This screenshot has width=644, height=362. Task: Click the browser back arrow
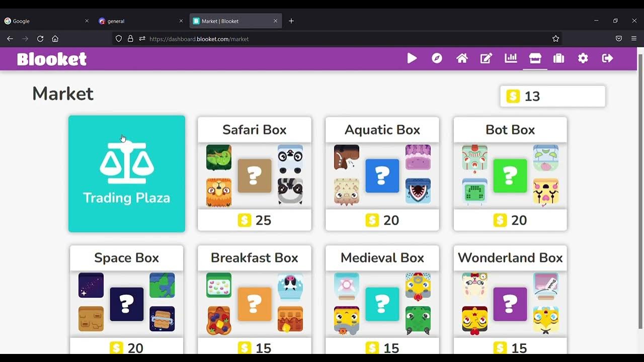pyautogui.click(x=10, y=39)
